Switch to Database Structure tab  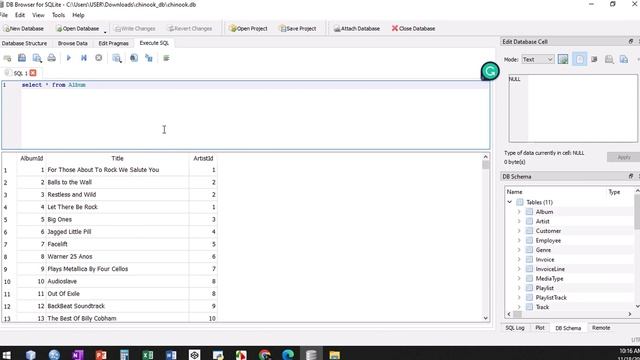24,43
